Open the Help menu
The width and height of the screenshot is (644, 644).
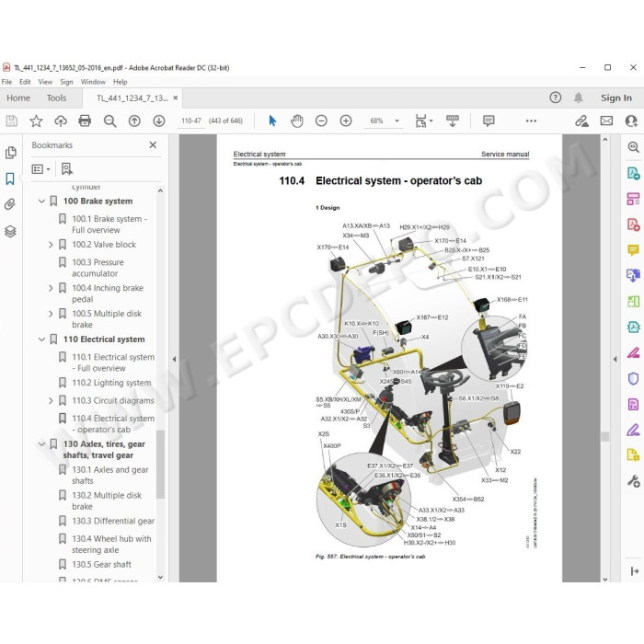(x=121, y=82)
